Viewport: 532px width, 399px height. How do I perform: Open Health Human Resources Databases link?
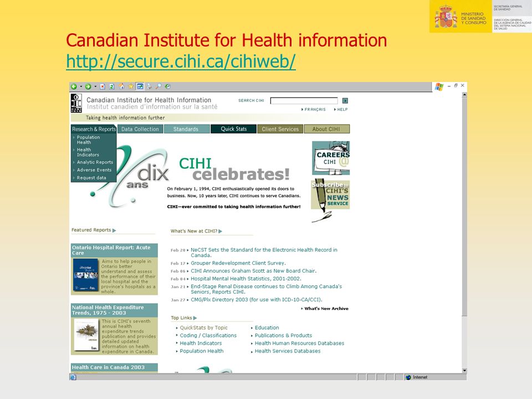tap(300, 344)
